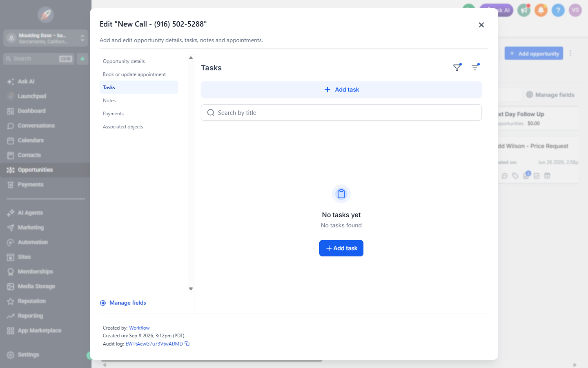Open the help question mark icon
The image size is (588, 368).
point(558,10)
